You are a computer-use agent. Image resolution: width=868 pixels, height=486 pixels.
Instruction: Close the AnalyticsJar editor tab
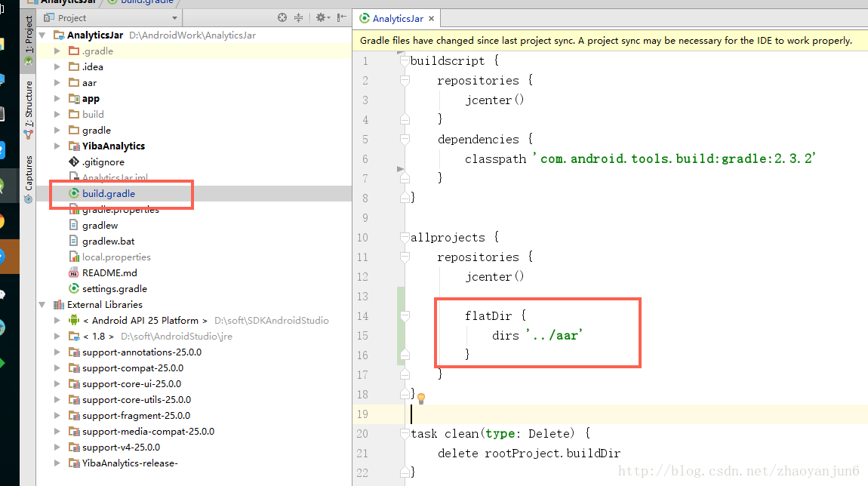click(431, 18)
